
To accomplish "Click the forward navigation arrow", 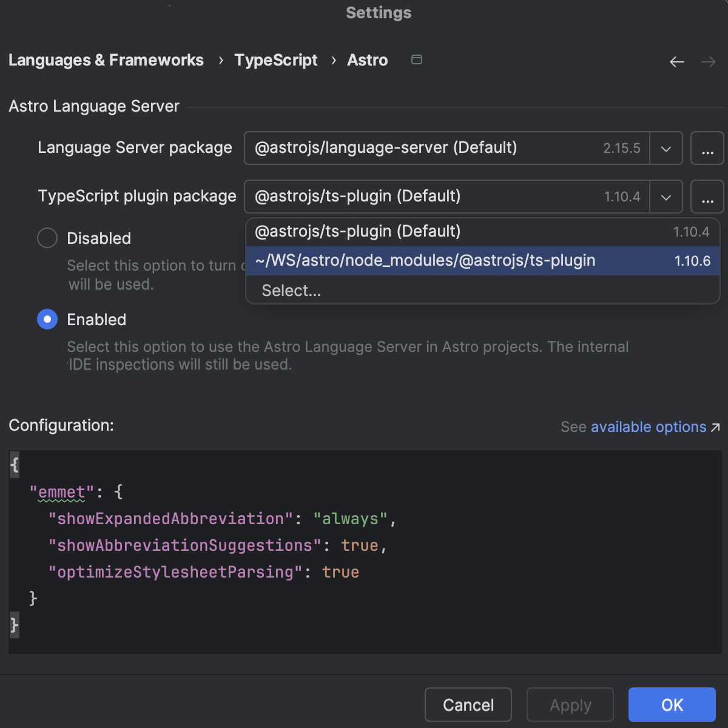I will (709, 62).
